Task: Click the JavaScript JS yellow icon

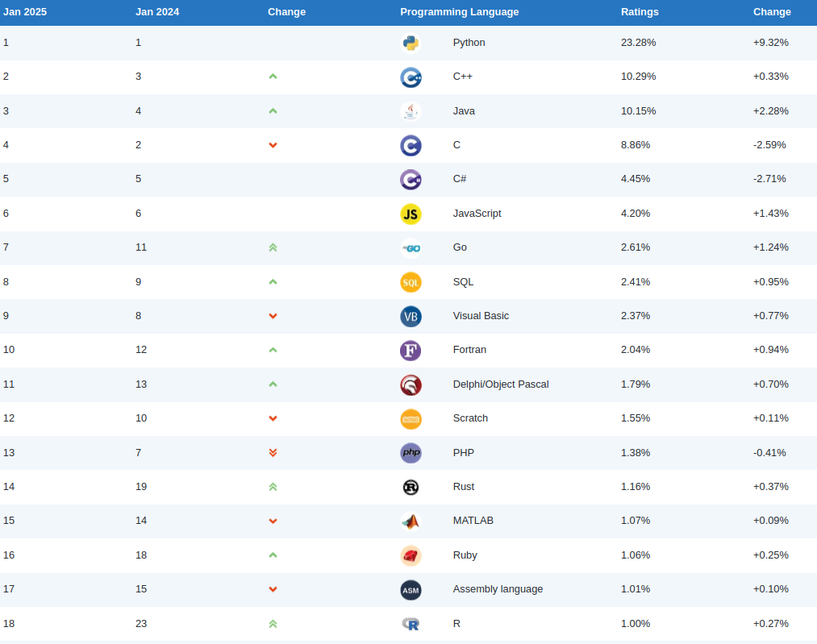Action: click(411, 214)
